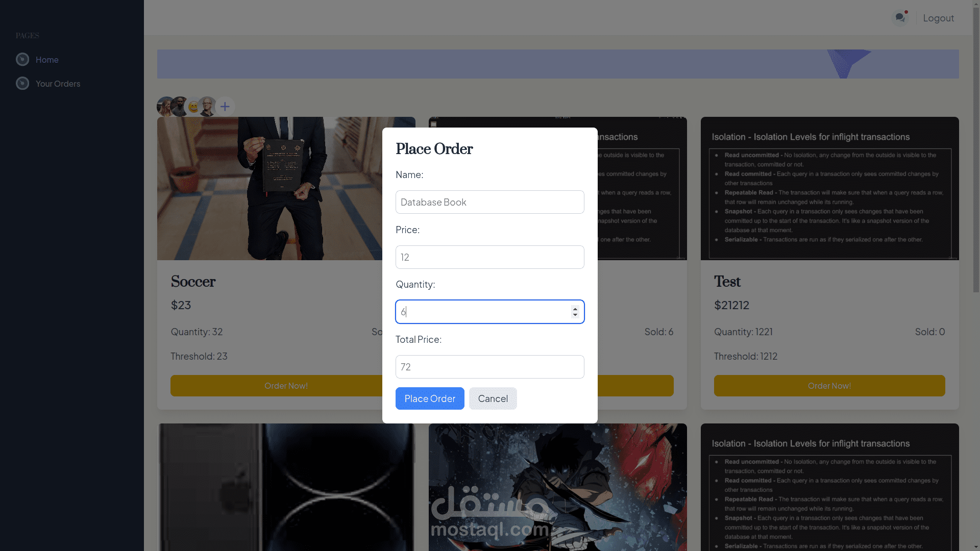Click the Name field showing Database Book
The width and height of the screenshot is (980, 551).
pyautogui.click(x=489, y=202)
